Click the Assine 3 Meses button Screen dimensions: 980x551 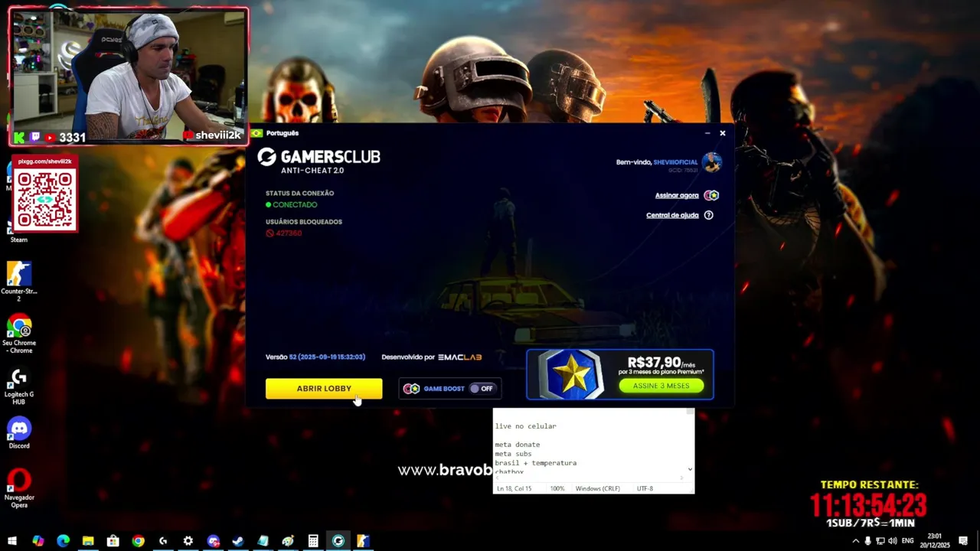(661, 386)
